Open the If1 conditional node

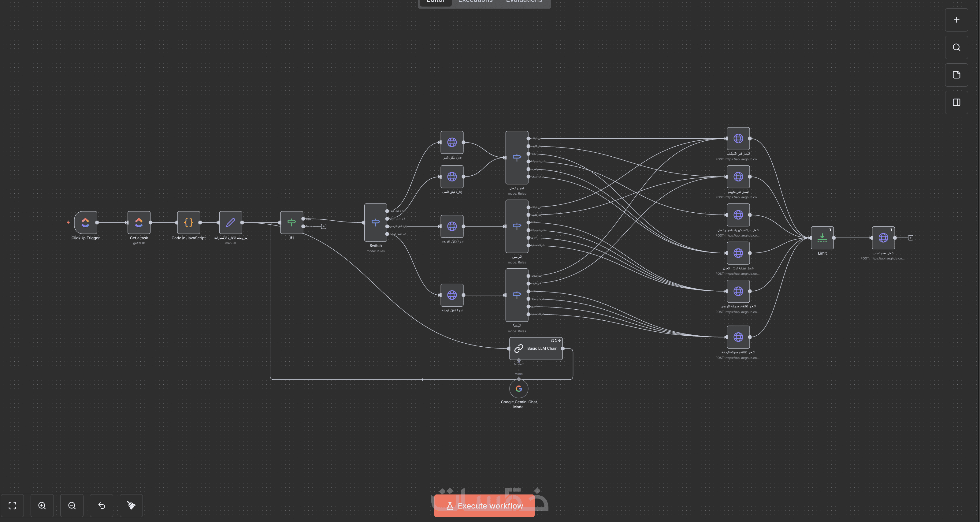point(291,222)
